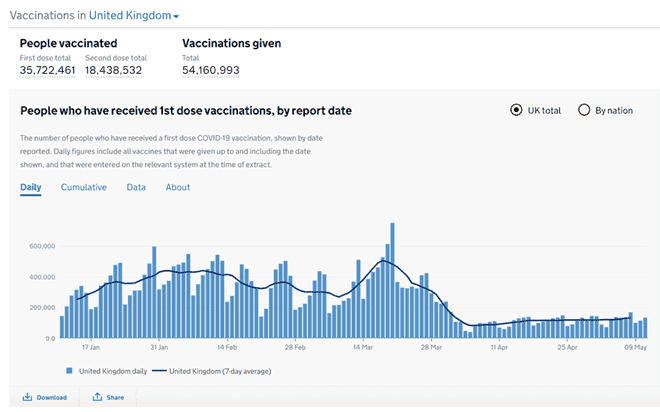Image resolution: width=660 pixels, height=412 pixels.
Task: Open the United Kingdom area dropdown
Action: click(x=129, y=16)
